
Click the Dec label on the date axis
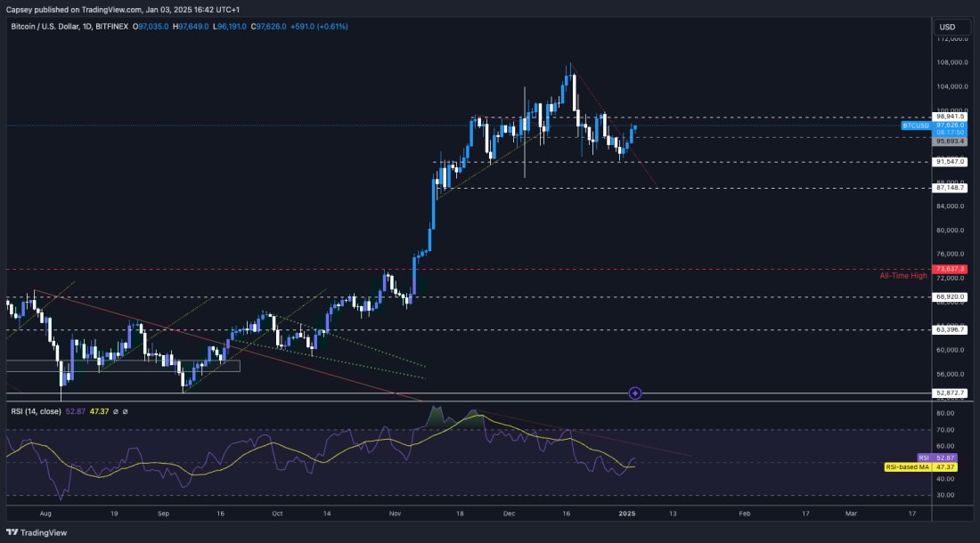[509, 514]
